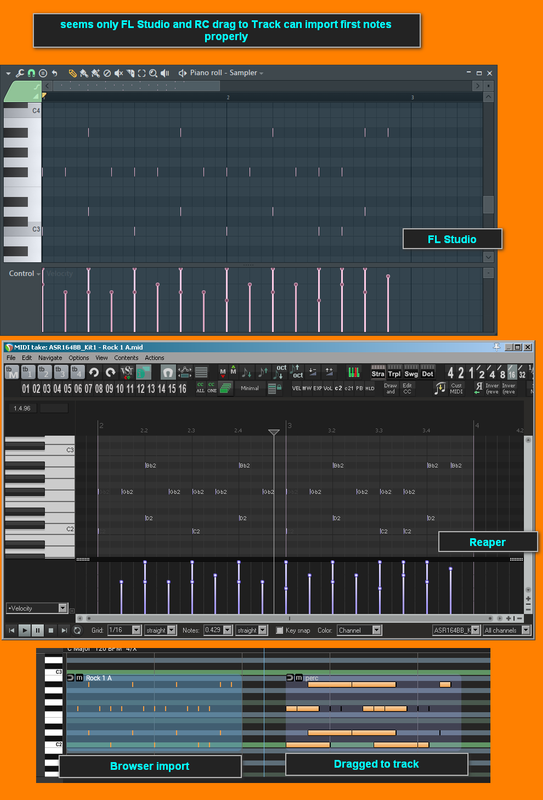Open the Color Channel dropdown

point(359,631)
